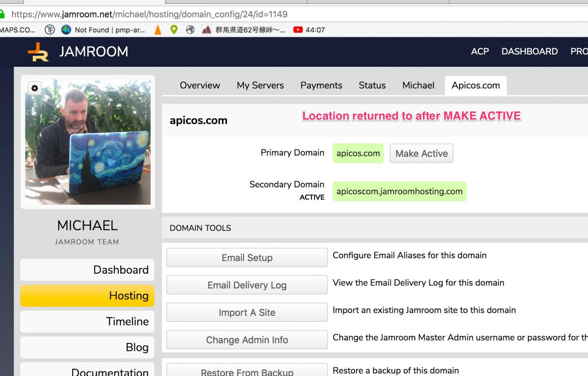This screenshot has width=588, height=376.
Task: Open the globe bookmark icon
Action: pyautogui.click(x=190, y=30)
